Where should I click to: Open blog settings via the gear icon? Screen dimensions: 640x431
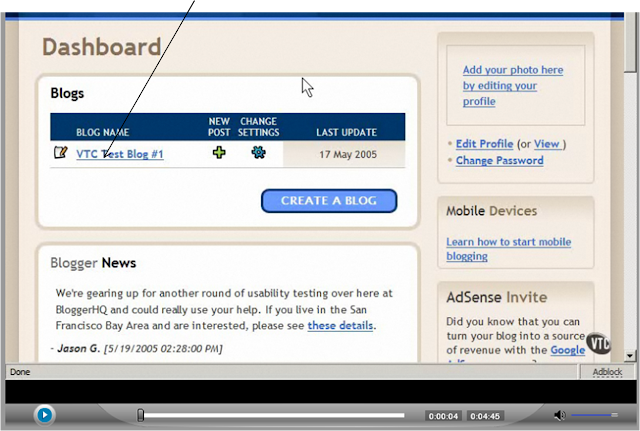tap(258, 153)
